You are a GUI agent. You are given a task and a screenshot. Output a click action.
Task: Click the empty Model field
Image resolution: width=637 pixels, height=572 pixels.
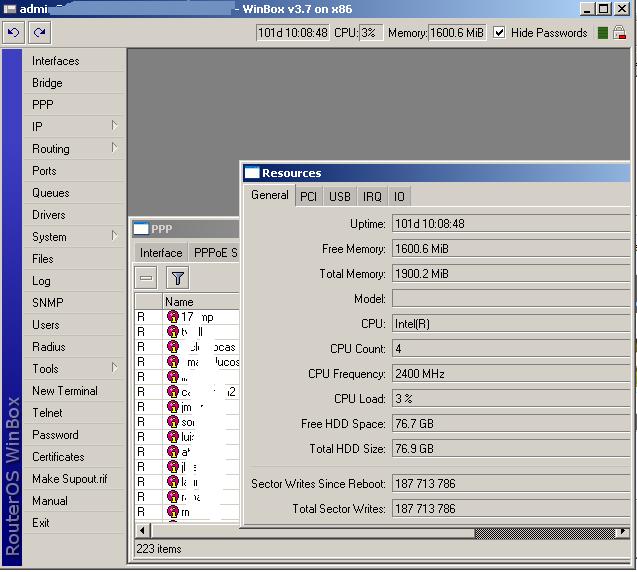click(x=511, y=299)
